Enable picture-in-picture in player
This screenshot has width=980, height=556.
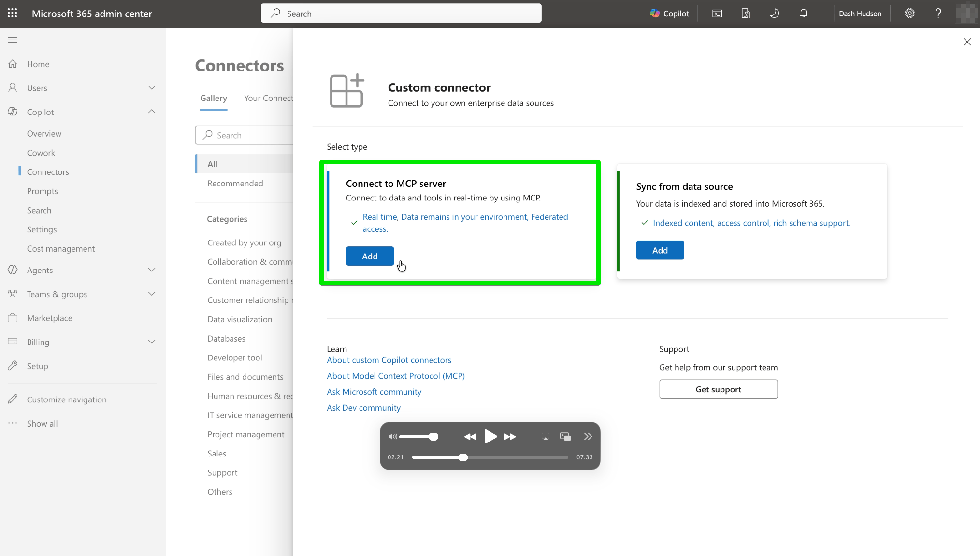tap(565, 436)
